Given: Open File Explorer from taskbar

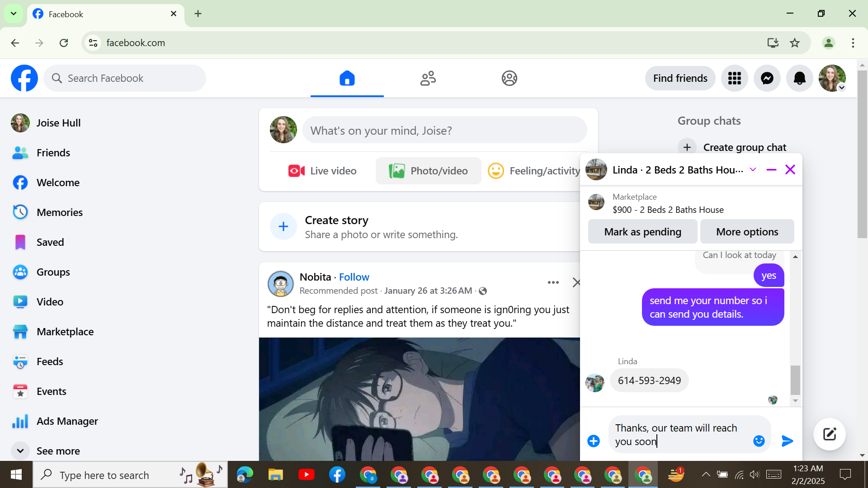Looking at the screenshot, I should click(275, 475).
